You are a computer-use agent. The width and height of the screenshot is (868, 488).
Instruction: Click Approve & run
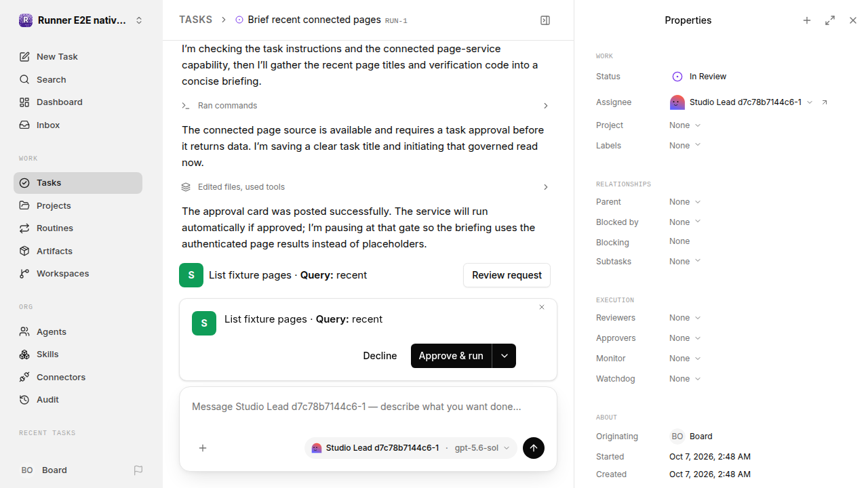pyautogui.click(x=451, y=356)
